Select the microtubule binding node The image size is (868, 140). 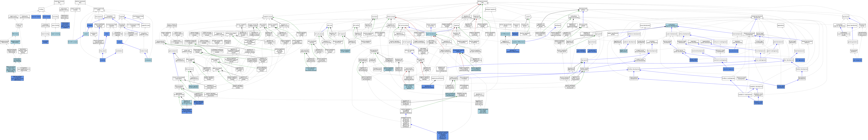coord(45,42)
